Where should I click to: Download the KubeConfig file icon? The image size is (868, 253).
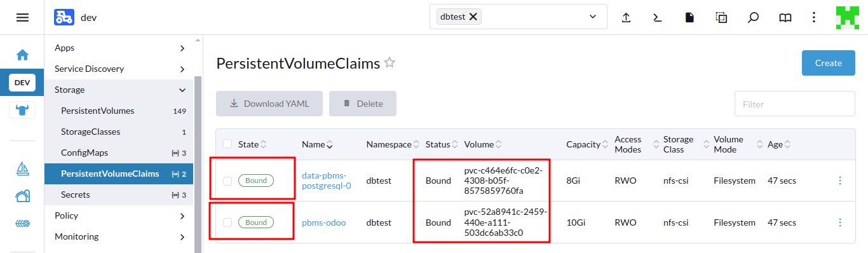[689, 17]
